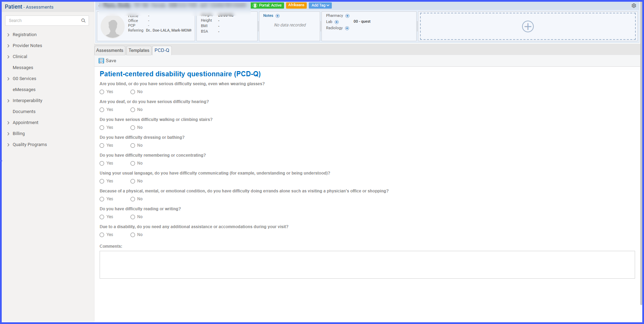Viewport: 644px width, 324px height.
Task: Select Yes for difficulty reading or writing
Action: [x=102, y=217]
